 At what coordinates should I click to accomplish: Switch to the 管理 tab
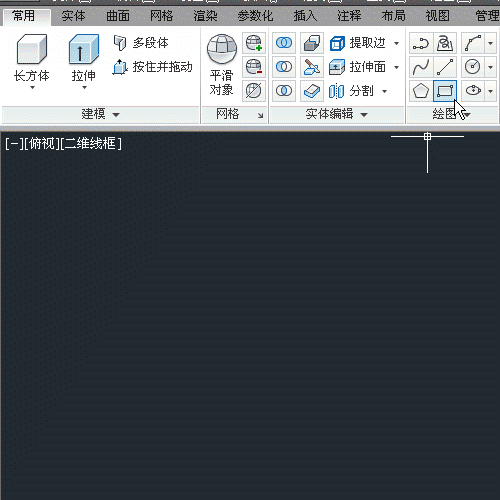[x=487, y=16]
